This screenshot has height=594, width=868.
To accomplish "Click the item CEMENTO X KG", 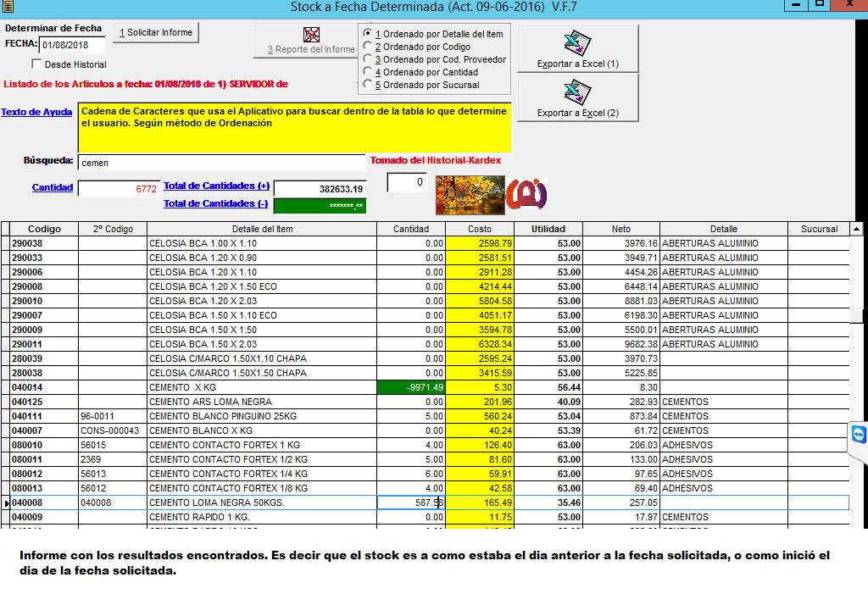I will pyautogui.click(x=262, y=387).
